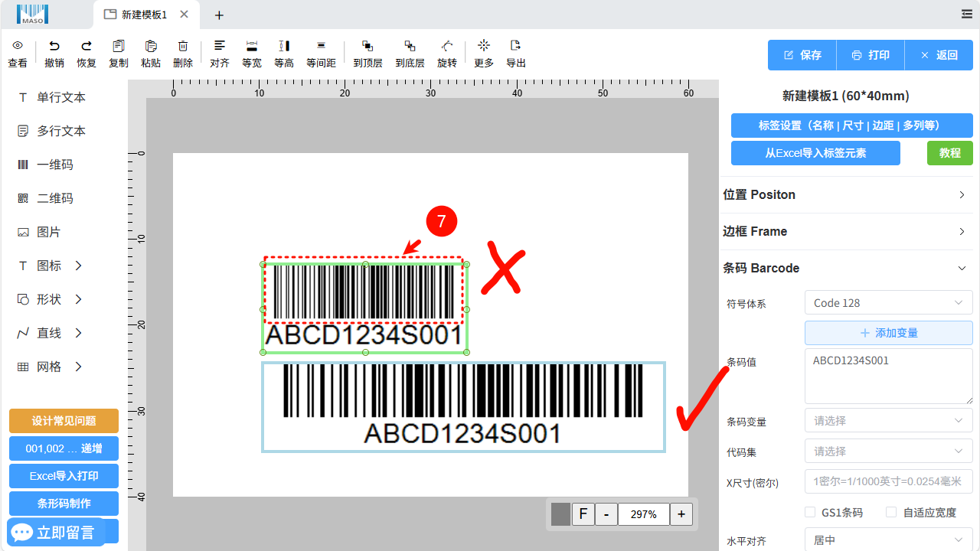
Task: Click the 297% zoom field
Action: click(x=644, y=514)
